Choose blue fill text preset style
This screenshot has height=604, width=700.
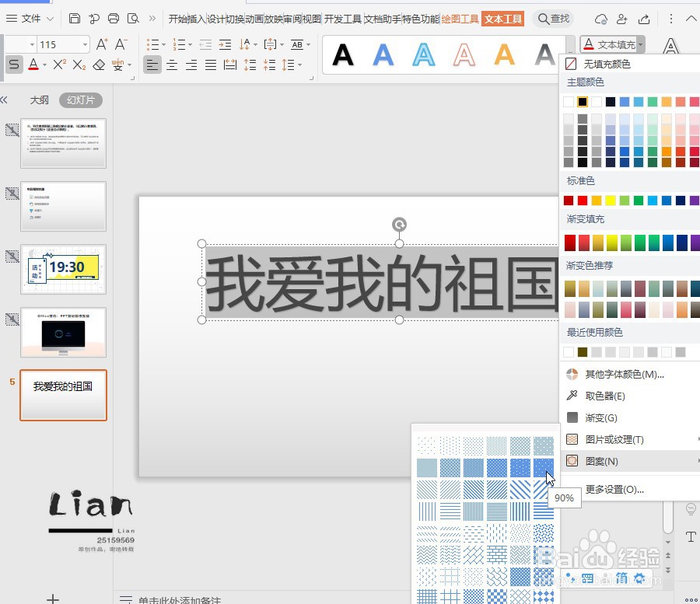coord(383,55)
